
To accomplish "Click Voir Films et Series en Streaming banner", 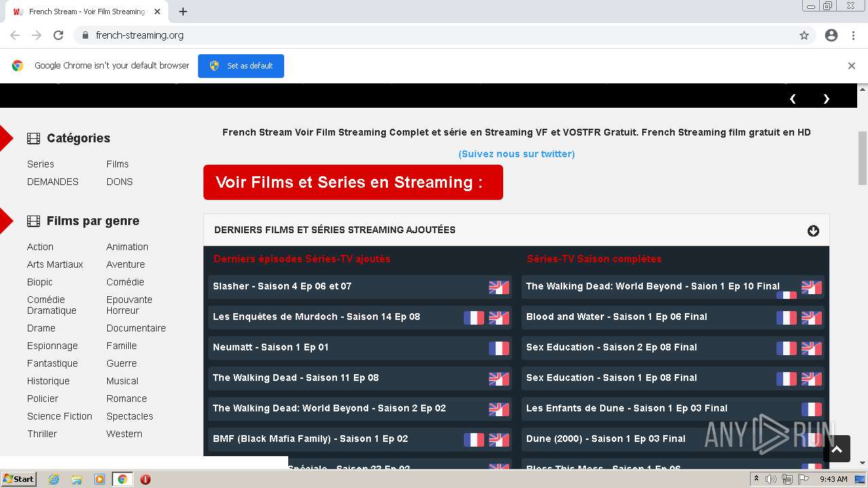I will 353,182.
